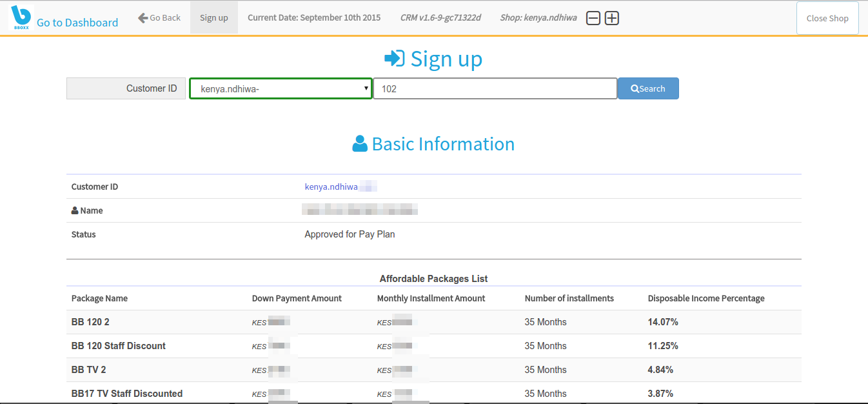Click the Monthly Installment Amount column header
The width and height of the screenshot is (868, 404).
tap(431, 298)
